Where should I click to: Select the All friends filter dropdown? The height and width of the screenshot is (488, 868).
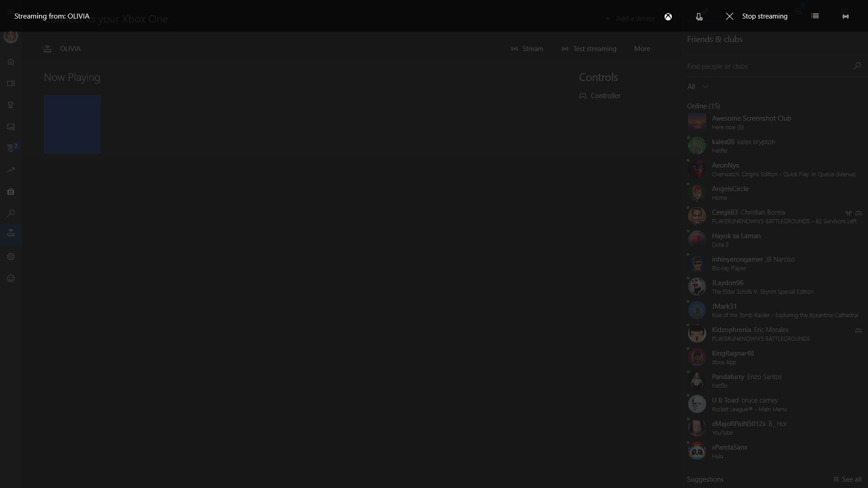[x=697, y=86]
